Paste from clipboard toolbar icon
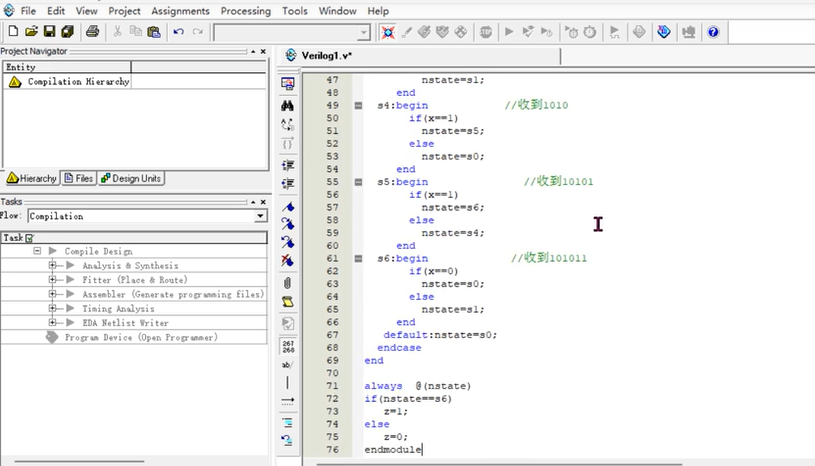This screenshot has height=466, width=815. (154, 32)
